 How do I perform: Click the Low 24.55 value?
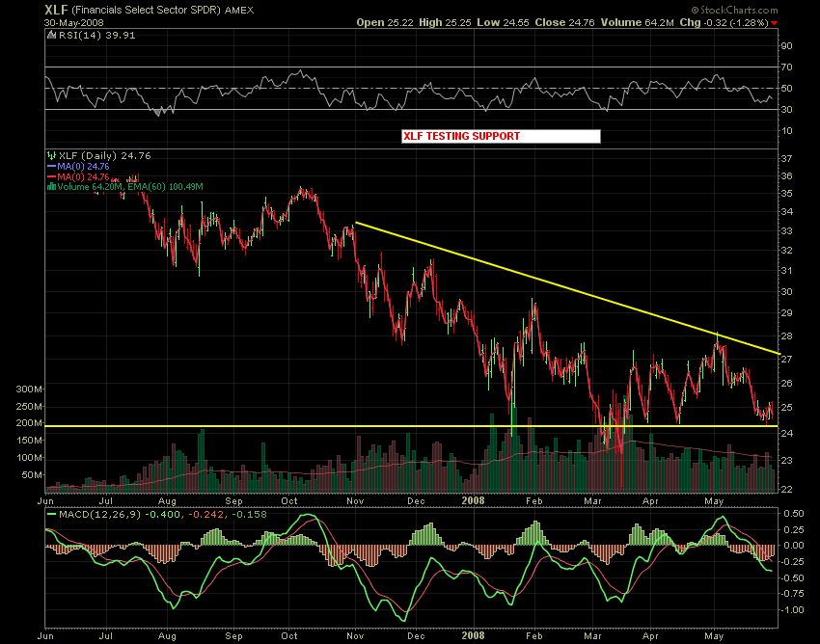pos(503,22)
